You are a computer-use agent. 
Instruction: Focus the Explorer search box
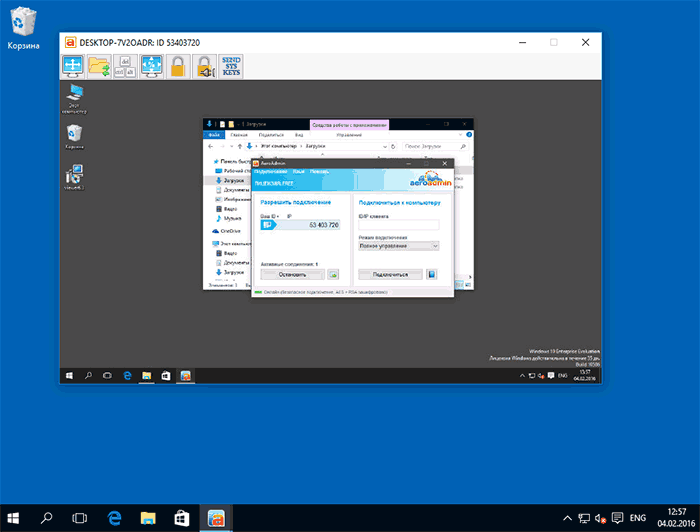pyautogui.click(x=434, y=146)
